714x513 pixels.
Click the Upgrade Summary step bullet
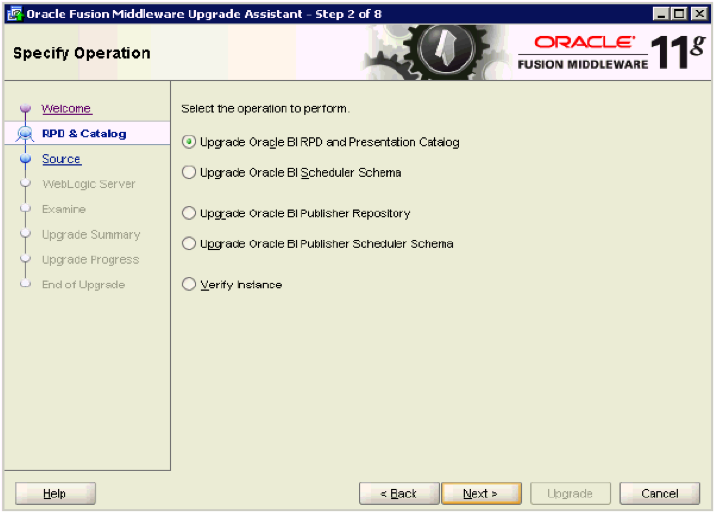[x=26, y=234]
